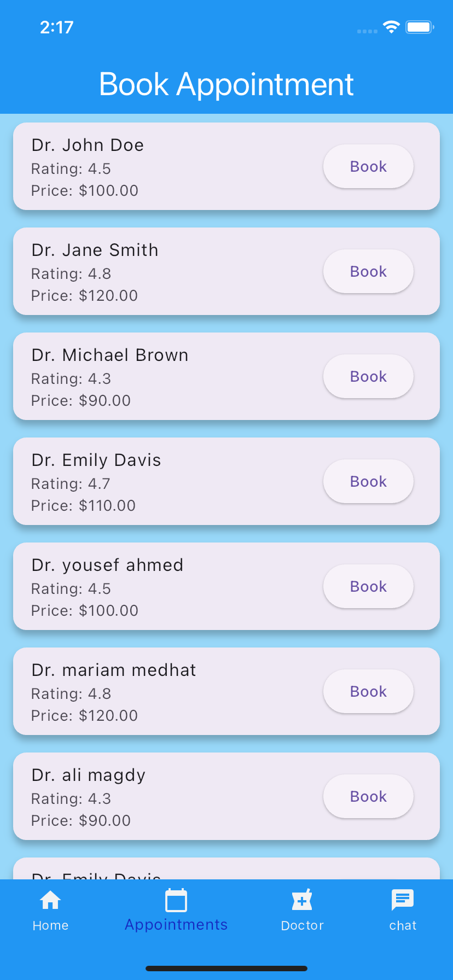This screenshot has height=980, width=453.
Task: Tap the Doctor medical icon
Action: (x=302, y=900)
